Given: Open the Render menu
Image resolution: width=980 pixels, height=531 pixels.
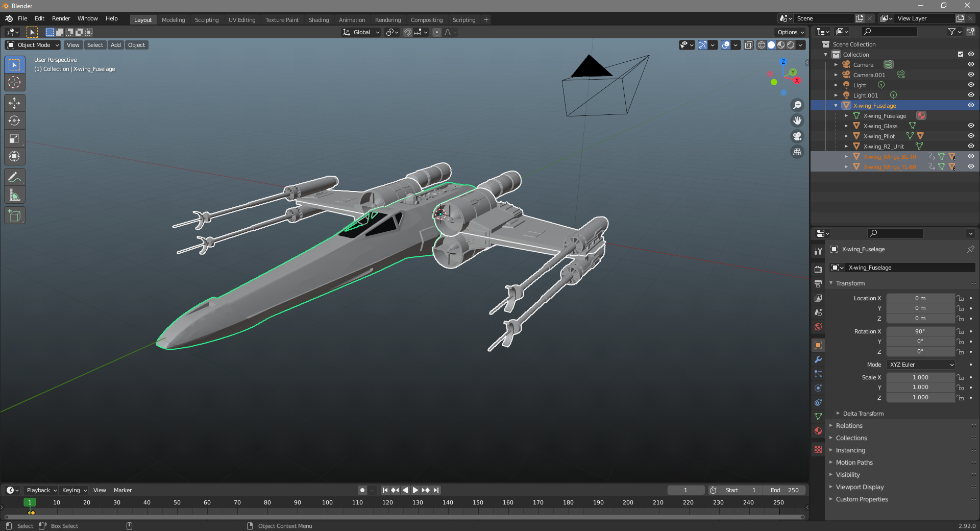Looking at the screenshot, I should point(61,18).
